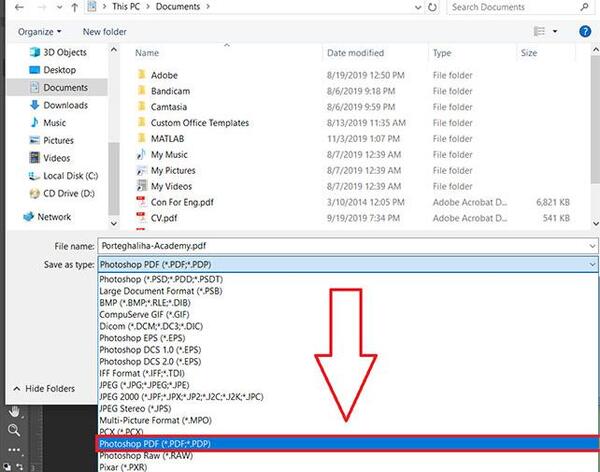This screenshot has height=472, width=600.
Task: Open Local Disk (C:) in navigation pane
Action: [x=64, y=176]
